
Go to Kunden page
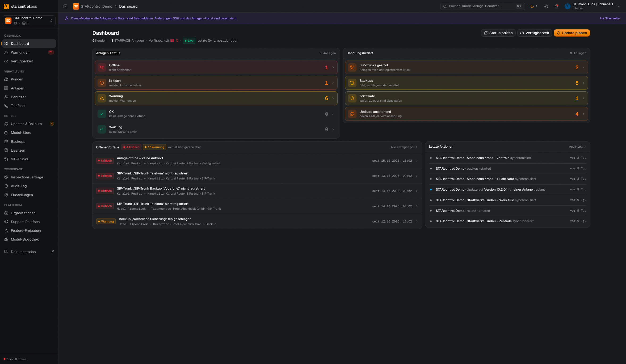(x=29, y=79)
